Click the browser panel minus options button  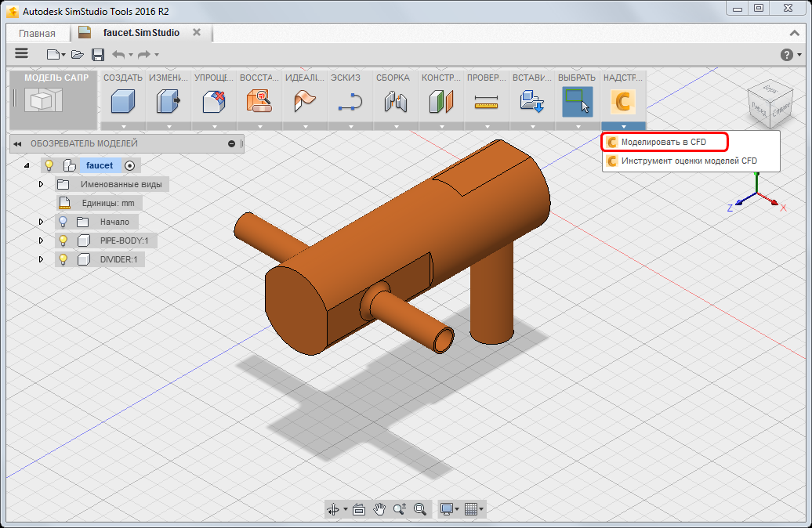[231, 144]
